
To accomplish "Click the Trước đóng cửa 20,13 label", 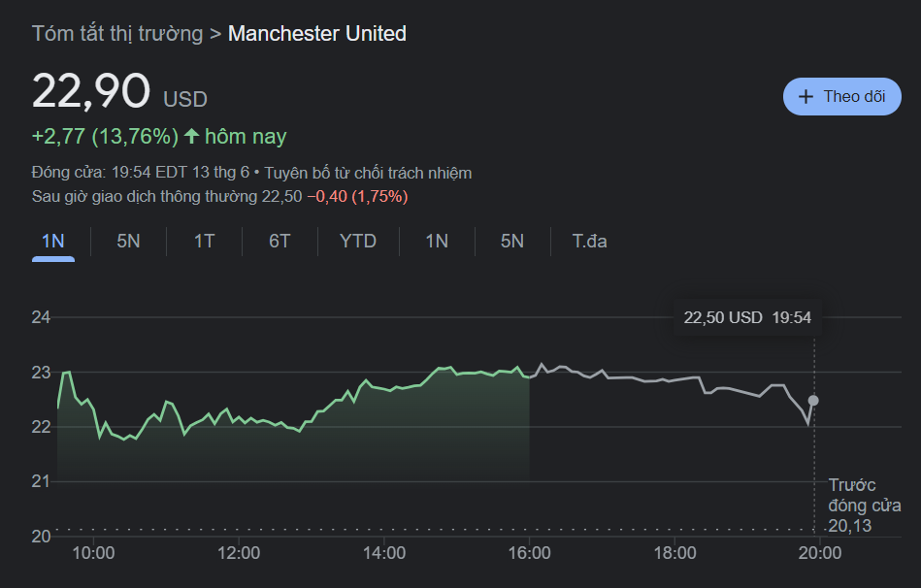I will (863, 506).
